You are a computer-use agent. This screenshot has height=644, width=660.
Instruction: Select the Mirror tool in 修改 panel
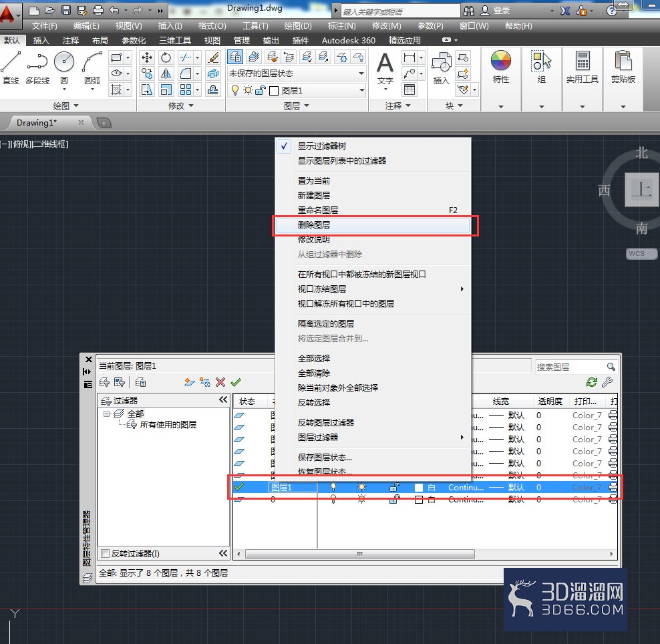(x=166, y=73)
